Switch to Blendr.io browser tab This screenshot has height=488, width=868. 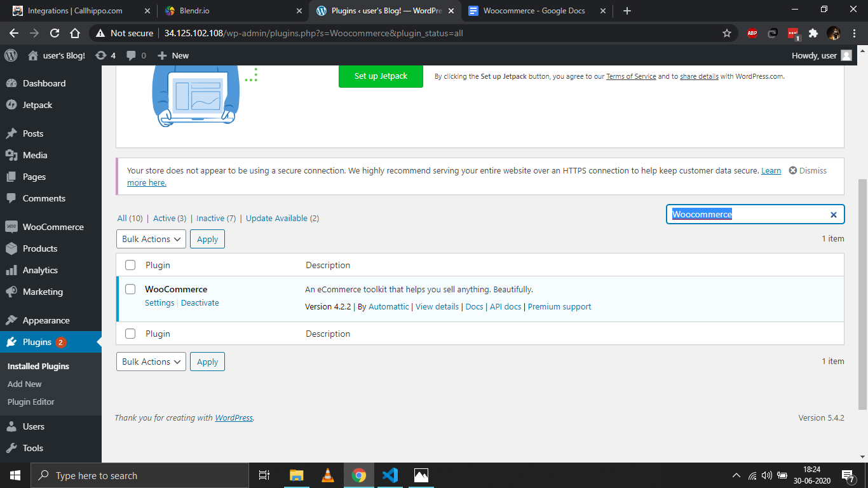(x=233, y=11)
